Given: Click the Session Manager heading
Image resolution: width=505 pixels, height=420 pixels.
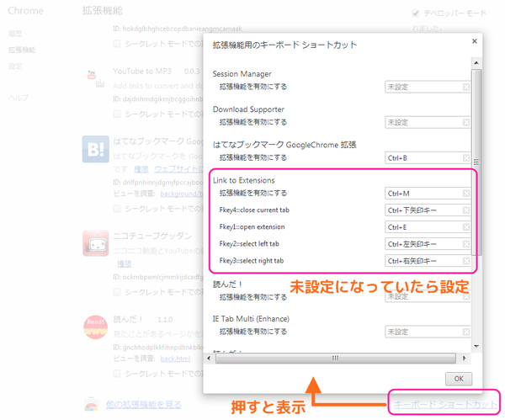Looking at the screenshot, I should (x=242, y=74).
